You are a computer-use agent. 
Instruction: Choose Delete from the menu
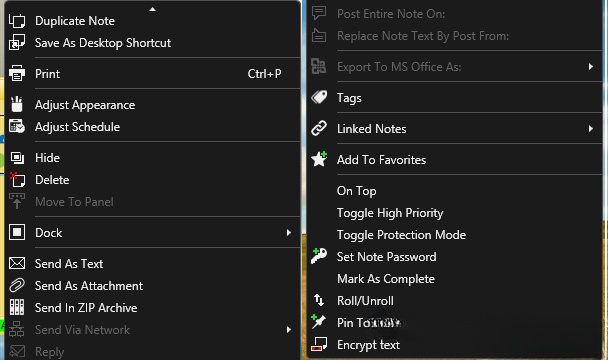153,180
